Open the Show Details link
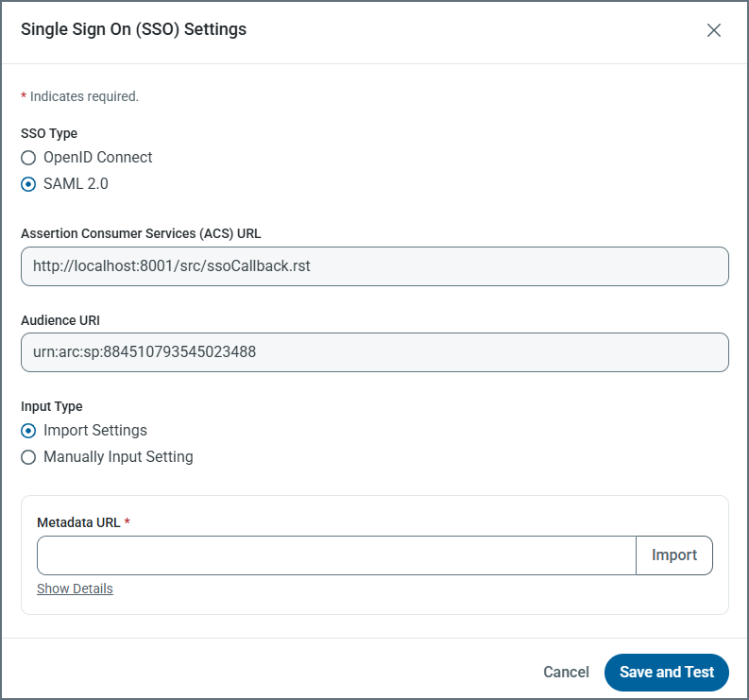The width and height of the screenshot is (749, 700). coord(75,589)
